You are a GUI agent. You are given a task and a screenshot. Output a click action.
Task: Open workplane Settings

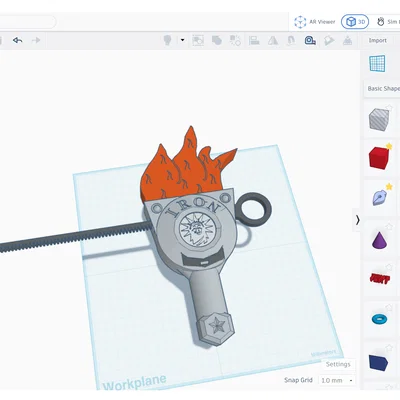[338, 364]
